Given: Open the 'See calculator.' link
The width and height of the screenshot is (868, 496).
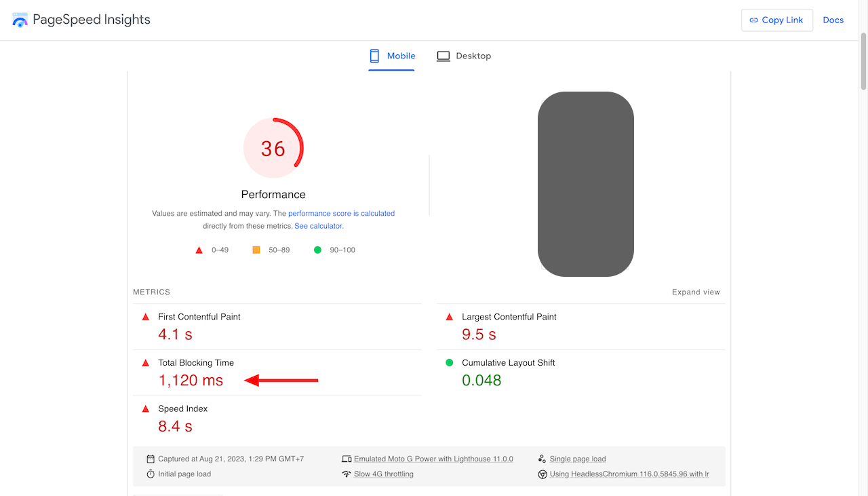Looking at the screenshot, I should tap(319, 226).
